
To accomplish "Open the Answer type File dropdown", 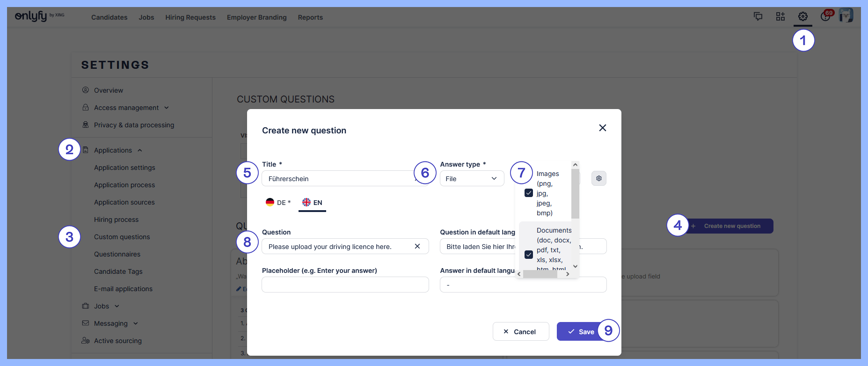I will [472, 178].
